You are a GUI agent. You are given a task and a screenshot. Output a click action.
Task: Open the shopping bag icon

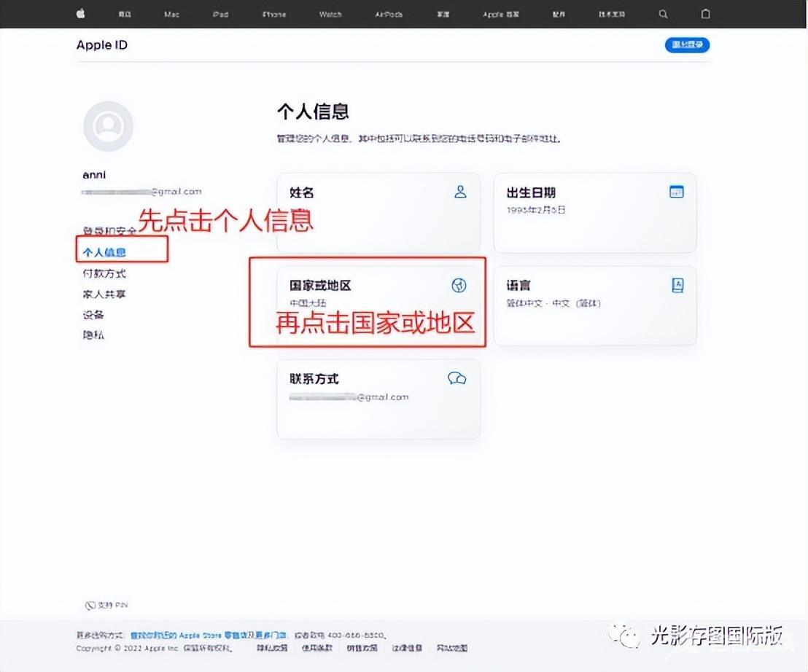click(705, 14)
